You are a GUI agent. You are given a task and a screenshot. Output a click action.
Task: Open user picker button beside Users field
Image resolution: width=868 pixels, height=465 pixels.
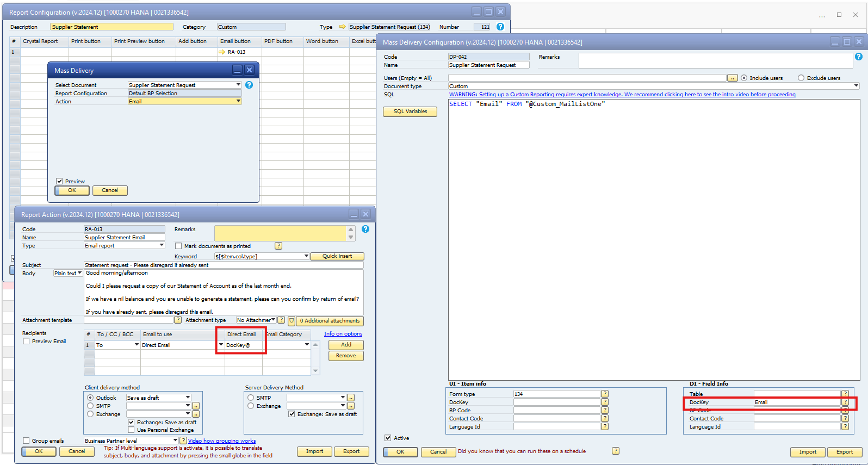tap(733, 78)
